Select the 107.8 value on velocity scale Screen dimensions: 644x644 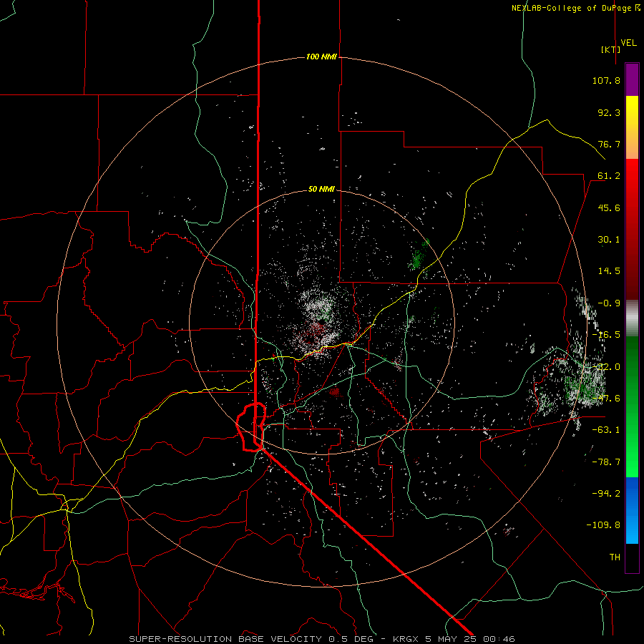606,80
